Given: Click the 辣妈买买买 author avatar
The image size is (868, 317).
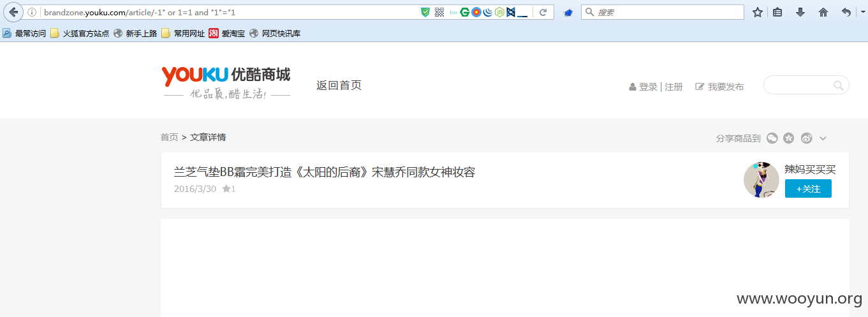Looking at the screenshot, I should [x=761, y=179].
